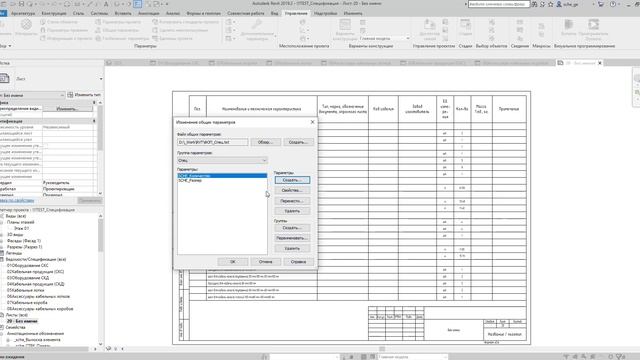This screenshot has height=360, width=640.
Task: Select 01Оборудование СКС schedule in browser
Action: (x=27, y=265)
